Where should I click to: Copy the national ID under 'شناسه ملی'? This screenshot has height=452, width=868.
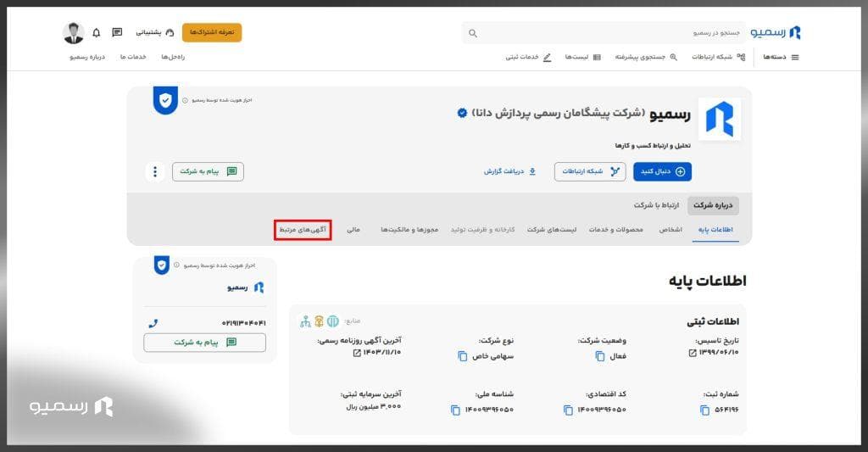pyautogui.click(x=455, y=410)
